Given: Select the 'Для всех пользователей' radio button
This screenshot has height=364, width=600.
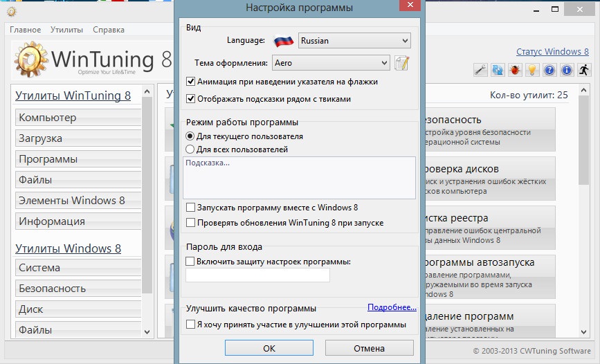Looking at the screenshot, I should [x=190, y=149].
